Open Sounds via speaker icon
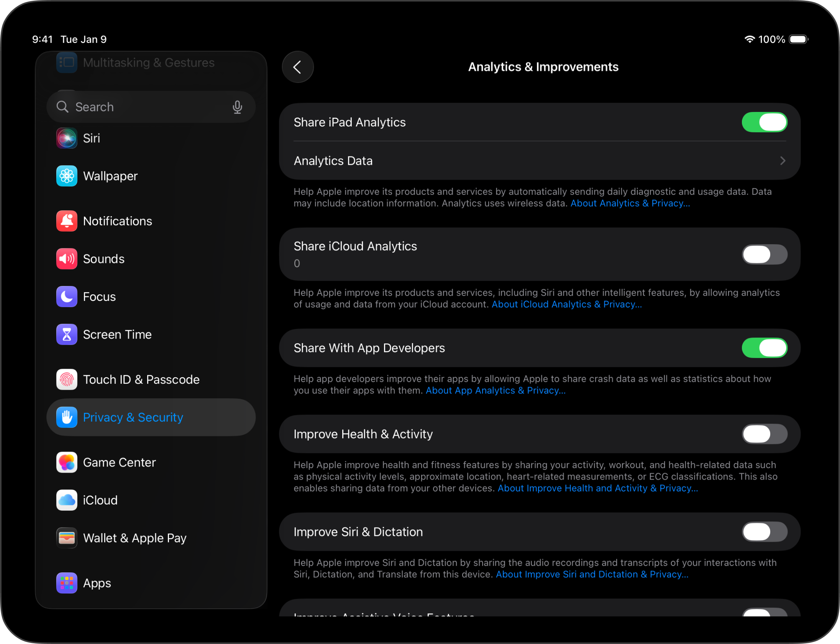The image size is (840, 644). tap(67, 259)
